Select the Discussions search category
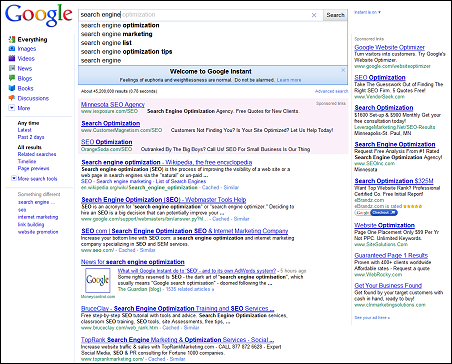The height and width of the screenshot is (364, 452). pyautogui.click(x=33, y=98)
